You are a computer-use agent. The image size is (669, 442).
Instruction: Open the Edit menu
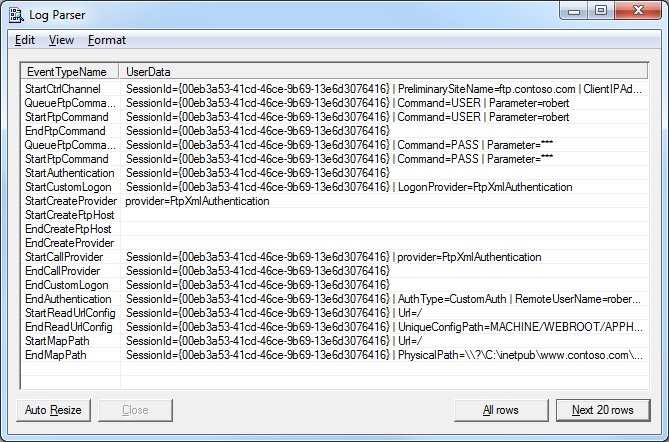[25, 40]
